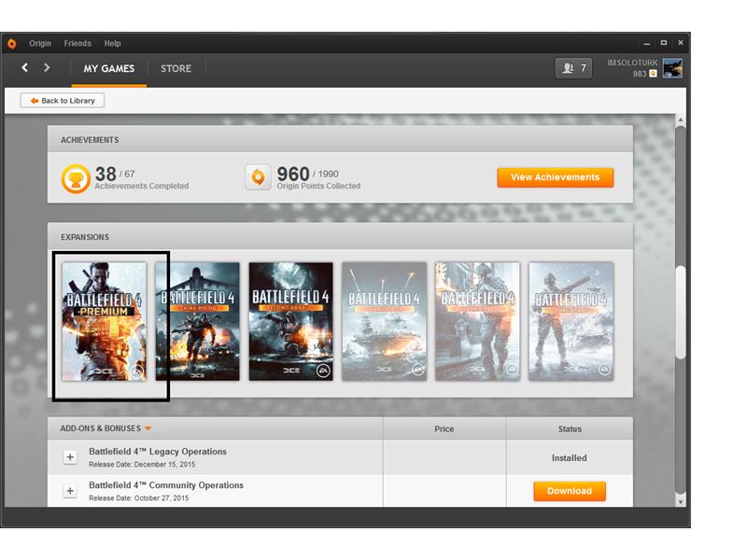The width and height of the screenshot is (747, 560).
Task: Click the ACHIEVEMENTS section header
Action: (90, 140)
